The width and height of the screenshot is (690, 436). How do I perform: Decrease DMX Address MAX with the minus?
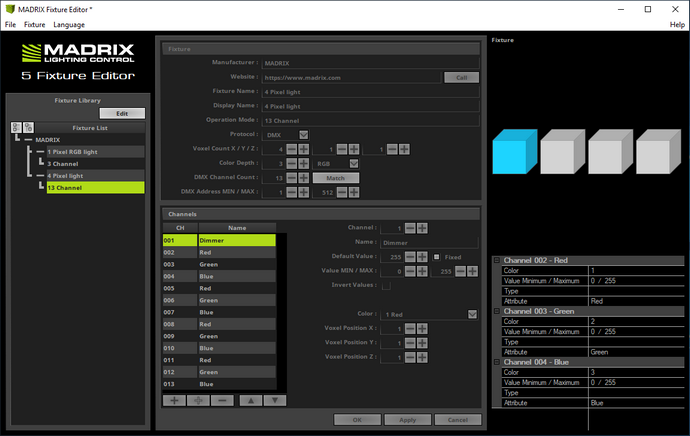pos(342,192)
